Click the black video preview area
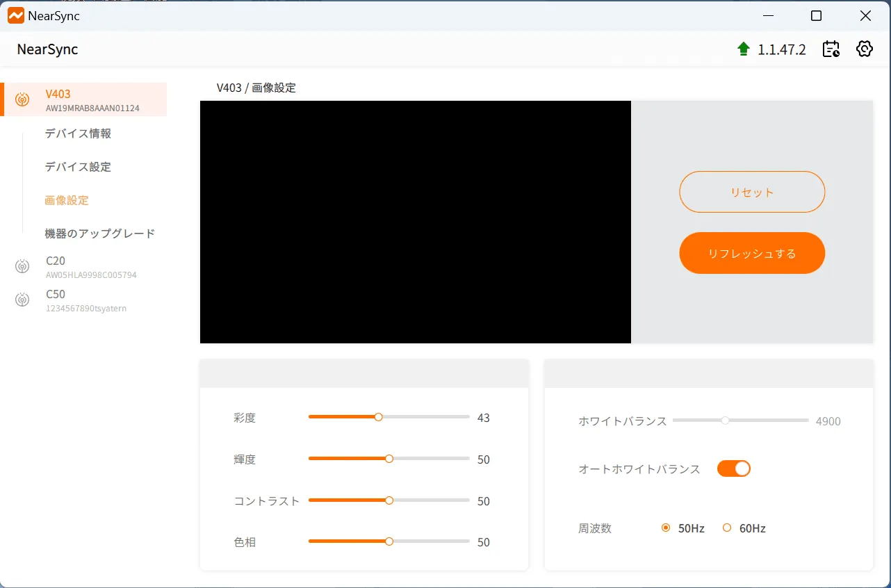 coord(416,222)
